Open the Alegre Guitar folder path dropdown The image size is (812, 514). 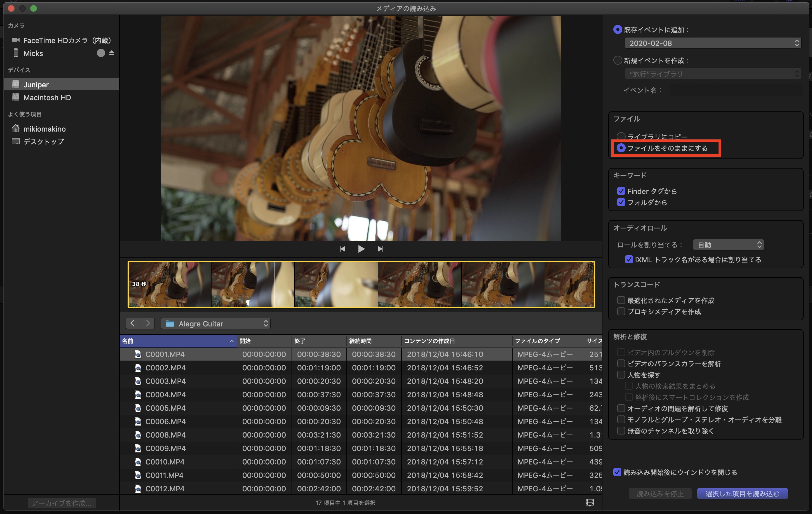(216, 323)
